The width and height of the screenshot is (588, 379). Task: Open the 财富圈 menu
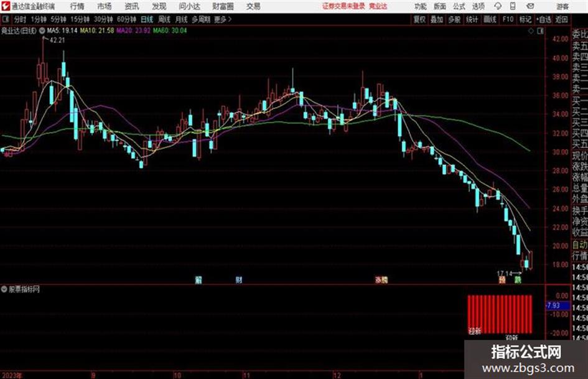[223, 6]
